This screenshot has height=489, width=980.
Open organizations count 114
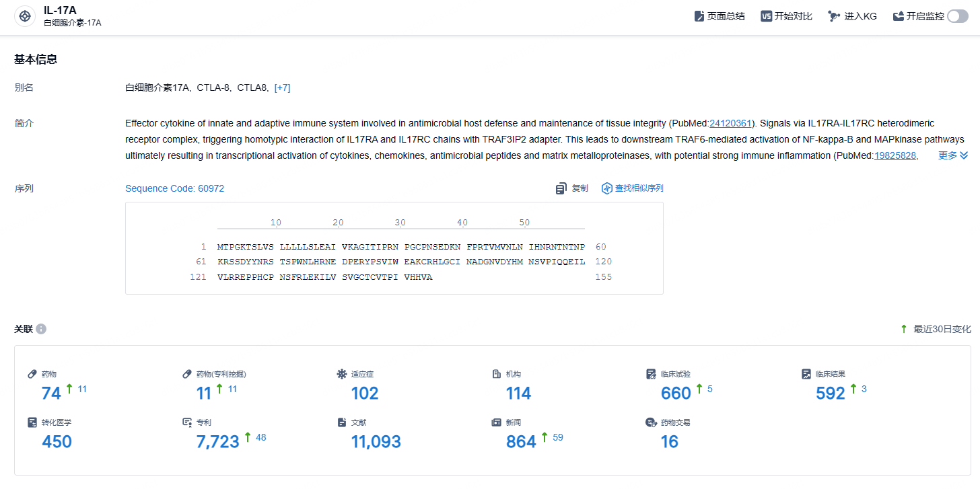519,393
